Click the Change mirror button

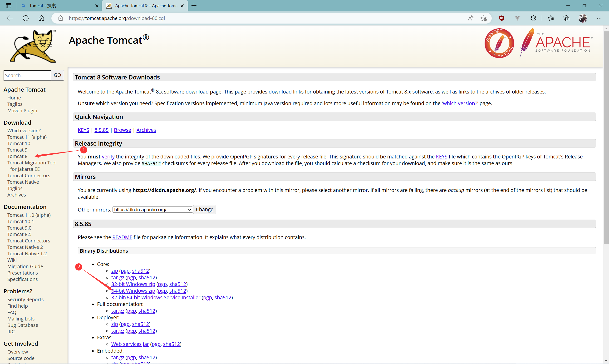coord(204,209)
